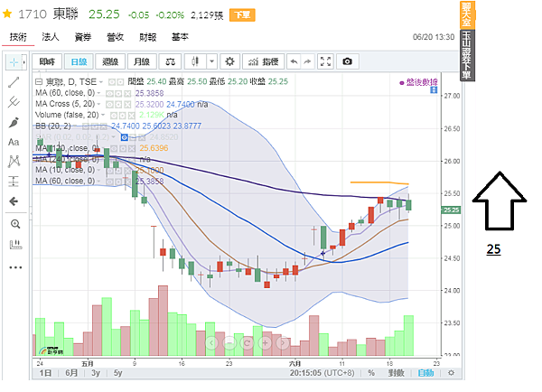Viewport: 542px width, 392px height.
Task: Select the magnifier zoom-in tool
Action: 15,224
